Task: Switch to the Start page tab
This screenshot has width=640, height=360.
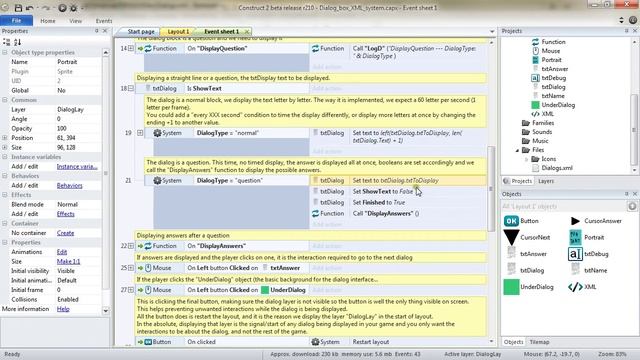Action: (x=140, y=31)
